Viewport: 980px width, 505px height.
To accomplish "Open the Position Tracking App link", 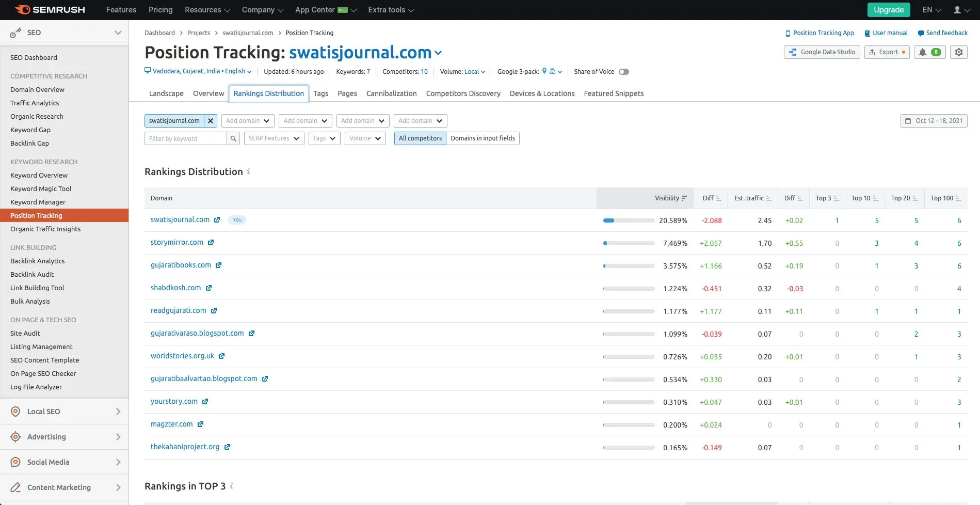I will 820,33.
